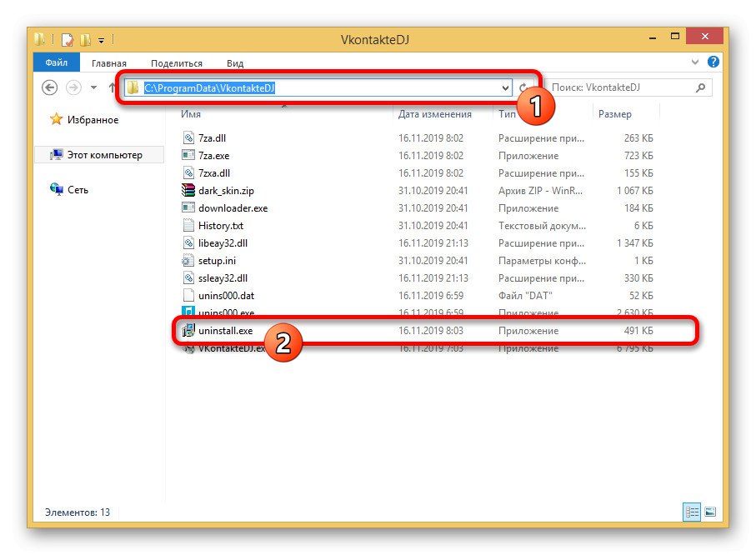Click the Back navigation arrow
Screen dimensions: 756x555
coord(50,87)
